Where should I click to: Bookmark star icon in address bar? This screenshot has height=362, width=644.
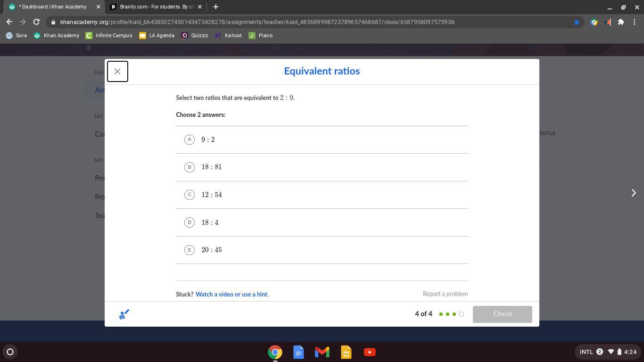tap(576, 22)
